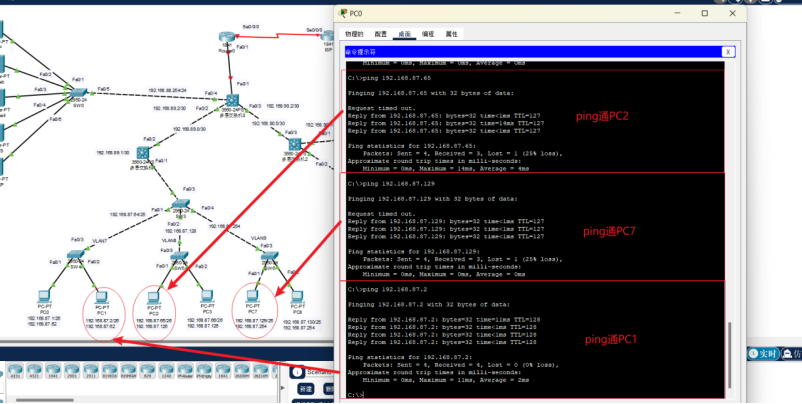Click the 'ping 192.168.87.2' command line
The height and width of the screenshot is (404, 802).
[387, 289]
